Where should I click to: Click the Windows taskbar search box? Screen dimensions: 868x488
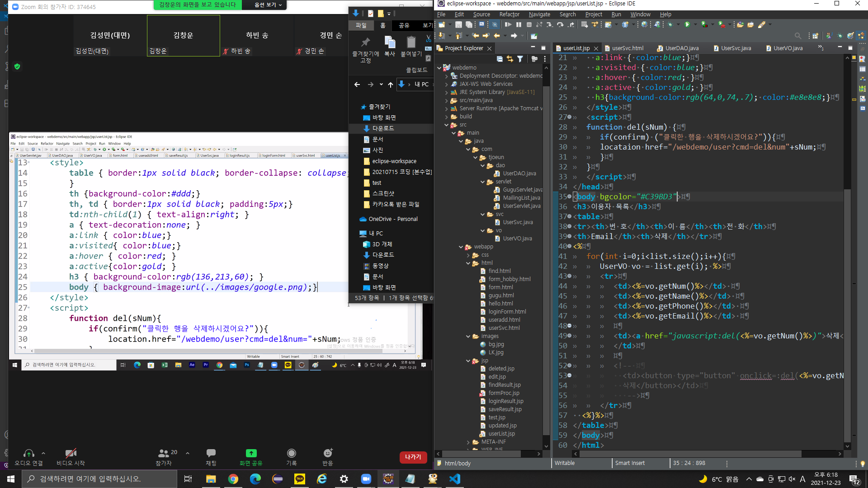(x=99, y=479)
